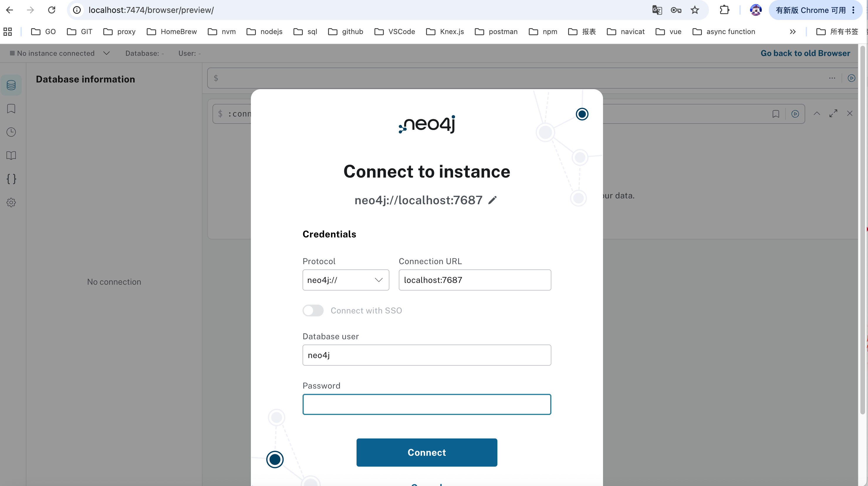Open the parameters curly braces icon
This screenshot has width=868, height=486.
pos(11,179)
